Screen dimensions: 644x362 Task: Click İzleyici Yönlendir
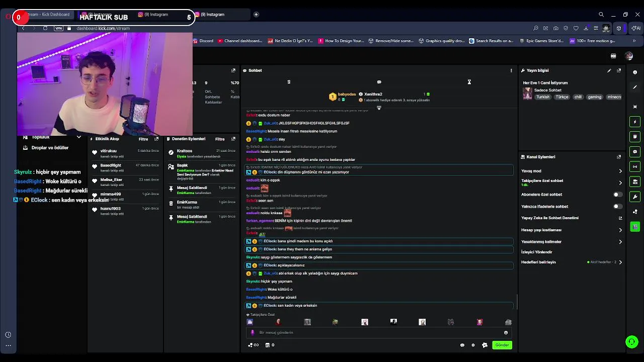(x=537, y=252)
